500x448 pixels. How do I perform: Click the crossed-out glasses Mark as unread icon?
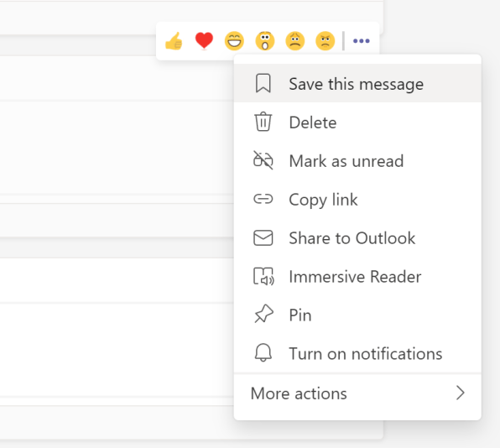263,160
